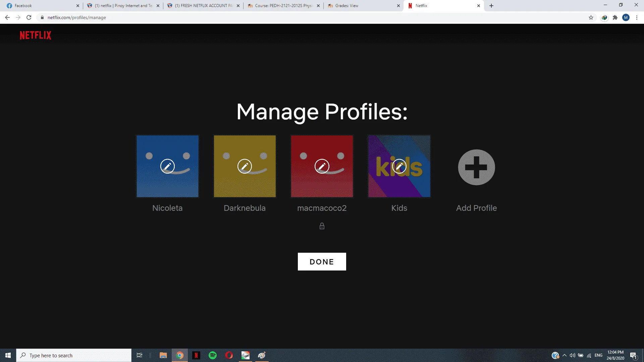The width and height of the screenshot is (644, 362).
Task: Click the network icon in system tray
Action: point(589,355)
